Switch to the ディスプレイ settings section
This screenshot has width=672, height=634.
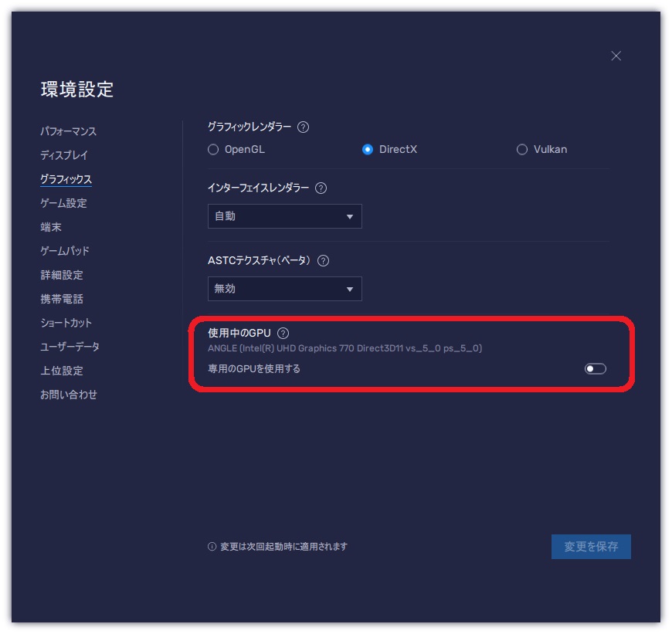(x=64, y=155)
